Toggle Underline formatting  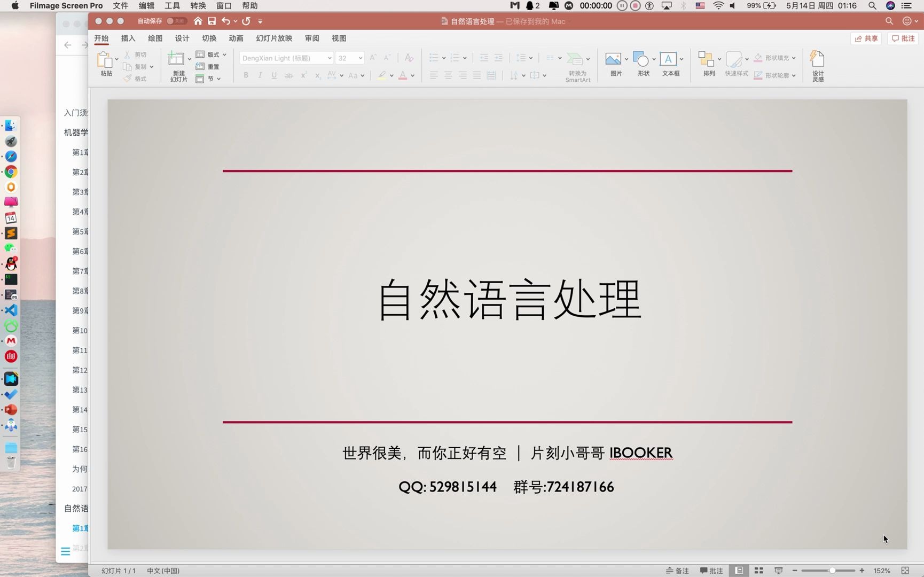click(274, 75)
